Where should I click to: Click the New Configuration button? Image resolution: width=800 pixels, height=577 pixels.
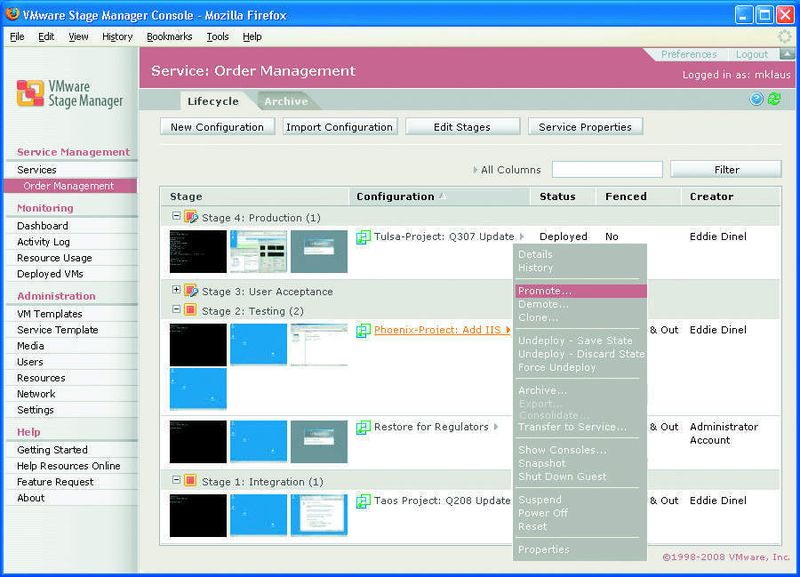(217, 127)
